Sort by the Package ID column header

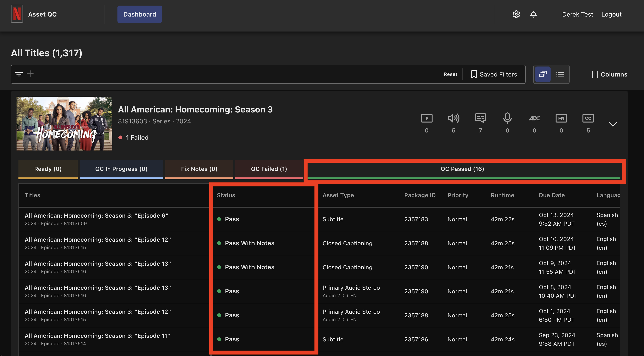pos(420,195)
